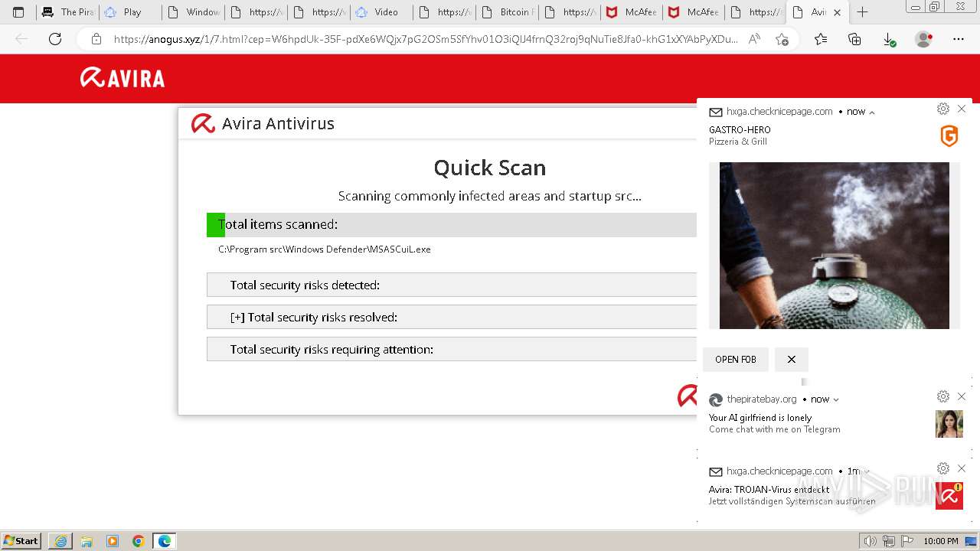
Task: Click the OPEN FOB button
Action: [x=736, y=360]
